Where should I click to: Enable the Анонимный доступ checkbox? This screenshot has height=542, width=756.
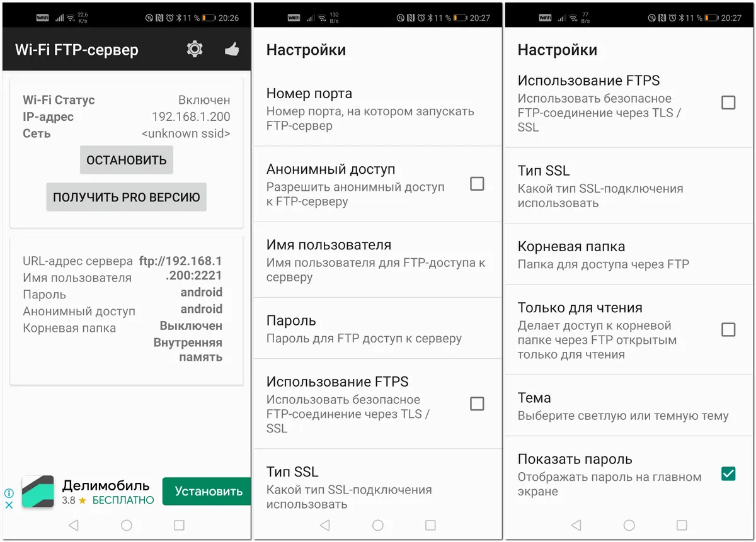pos(477,184)
